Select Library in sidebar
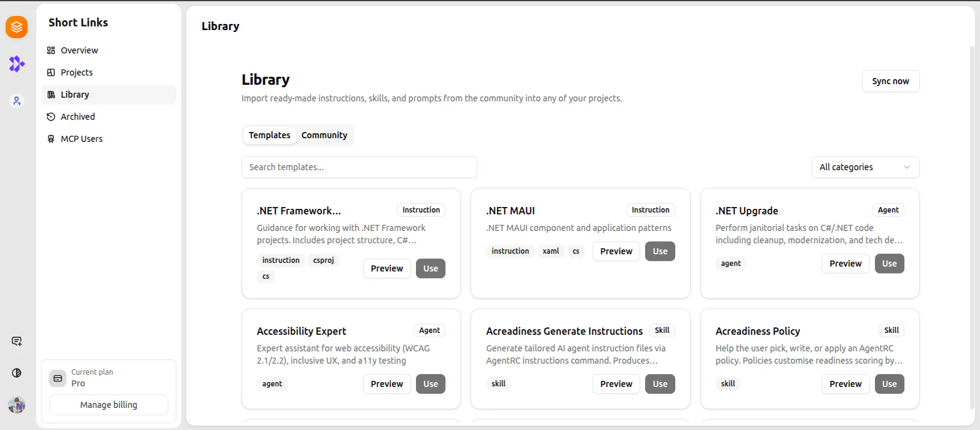980x430 pixels. (x=109, y=95)
